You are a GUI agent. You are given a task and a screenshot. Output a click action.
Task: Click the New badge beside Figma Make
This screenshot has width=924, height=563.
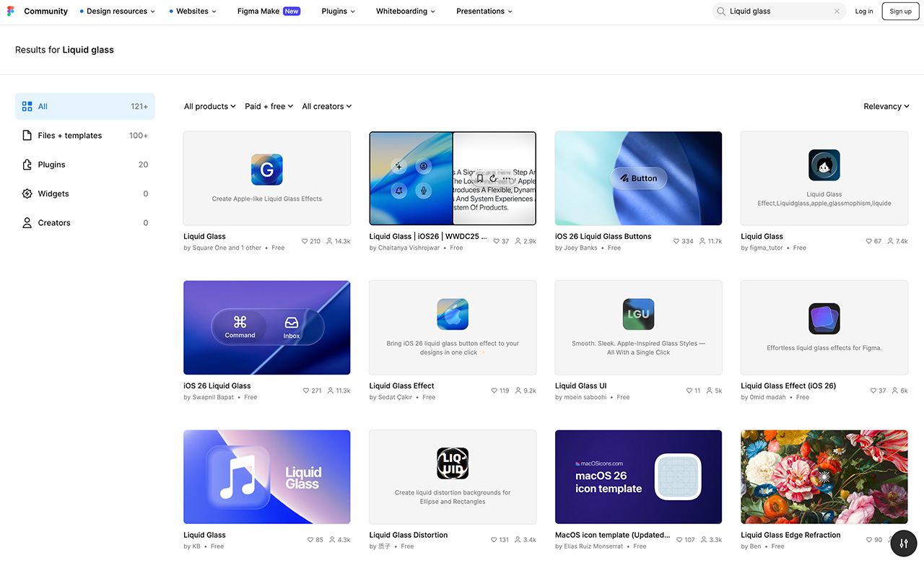(x=292, y=12)
